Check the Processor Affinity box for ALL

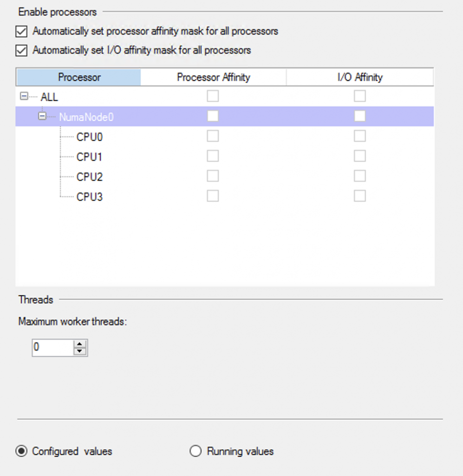pyautogui.click(x=213, y=96)
